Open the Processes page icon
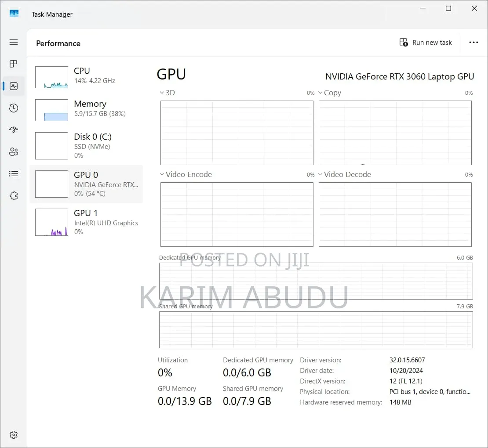The height and width of the screenshot is (448, 488). [x=13, y=64]
